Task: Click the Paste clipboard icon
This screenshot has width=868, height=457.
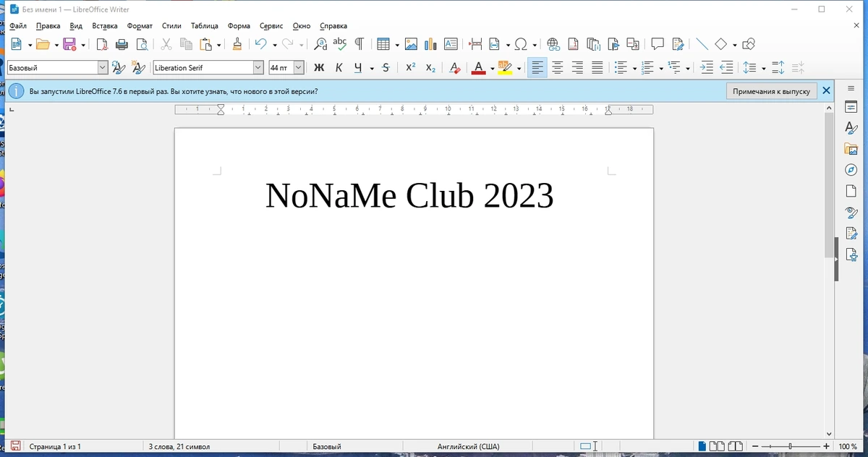Action: pyautogui.click(x=206, y=44)
